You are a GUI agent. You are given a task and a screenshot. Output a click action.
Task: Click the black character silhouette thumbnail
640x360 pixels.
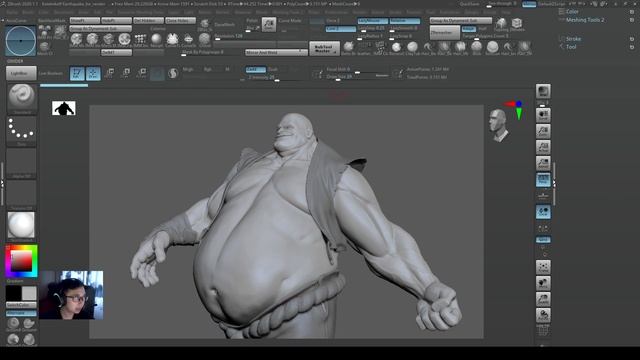pos(64,109)
